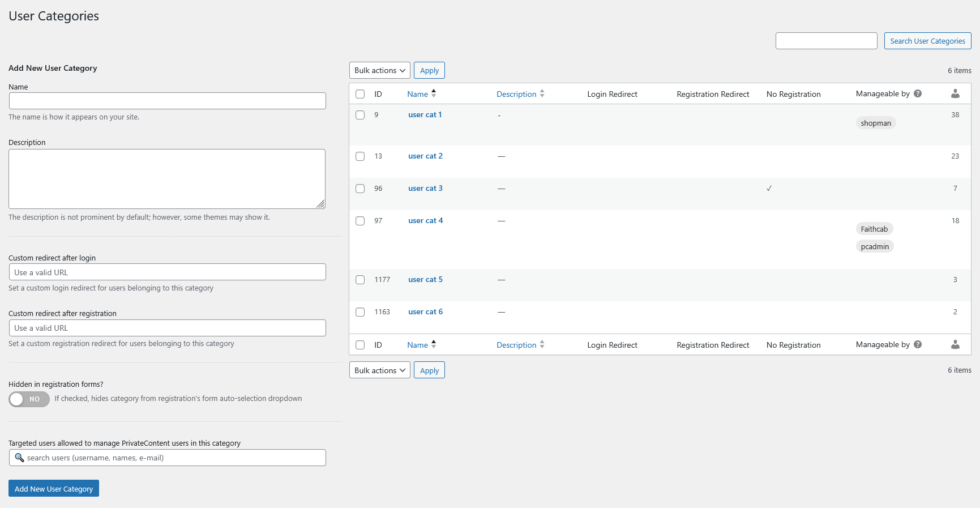Click the Manageable by help icon in header
Viewport: 980px width, 508px height.
click(x=918, y=93)
